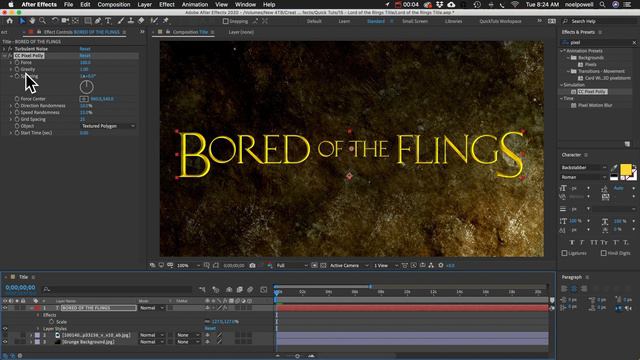Select the Eraser tool
Screen dimensions: 640x360
point(141,21)
